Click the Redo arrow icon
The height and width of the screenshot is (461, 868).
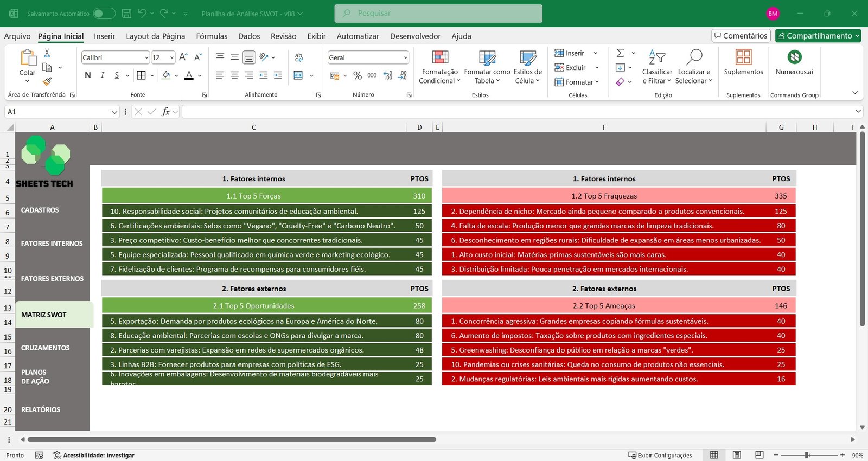point(164,14)
